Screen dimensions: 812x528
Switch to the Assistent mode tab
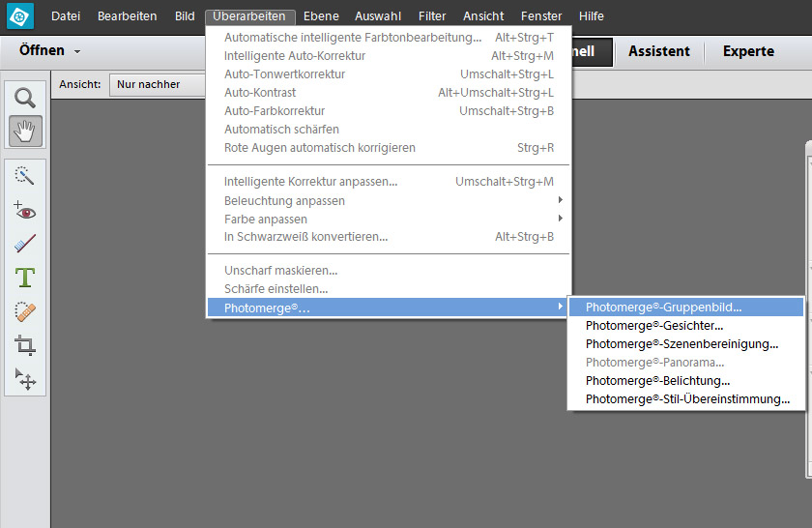[659, 51]
